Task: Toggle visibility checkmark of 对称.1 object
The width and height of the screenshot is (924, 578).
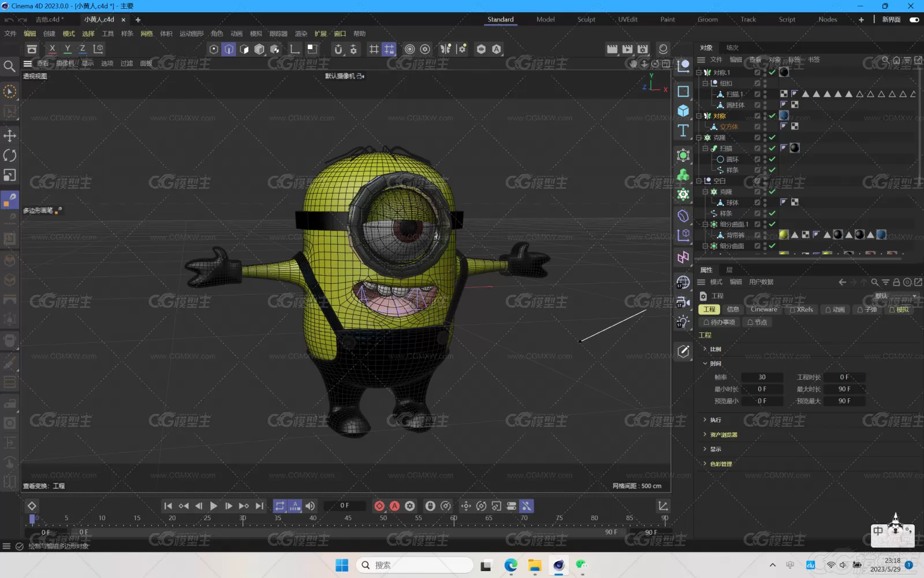Action: point(772,72)
